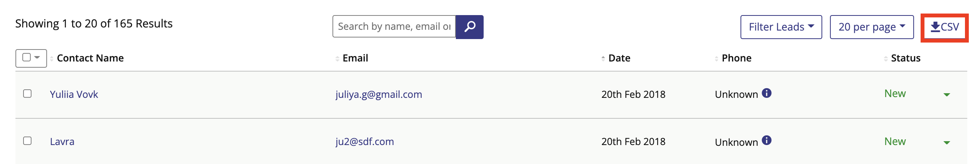980x164 pixels.
Task: Check the box for Yuliia Vovk
Action: coord(27,94)
